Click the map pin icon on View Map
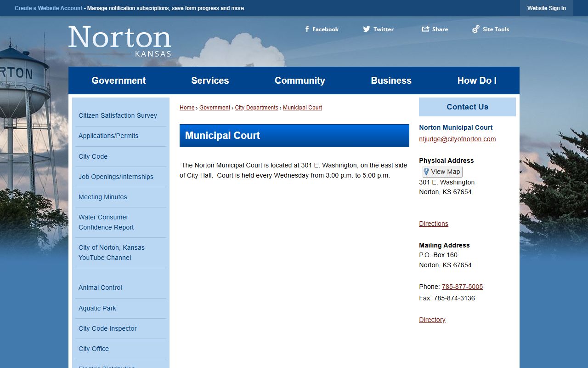Screen dimensions: 588x368 [x=426, y=172]
